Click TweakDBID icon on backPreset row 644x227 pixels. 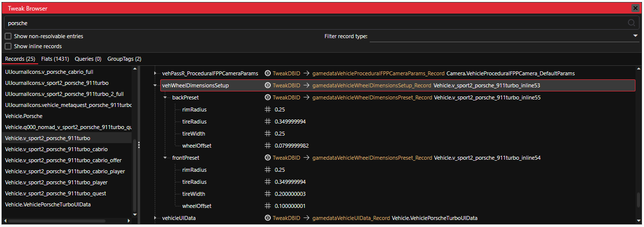[x=268, y=97]
